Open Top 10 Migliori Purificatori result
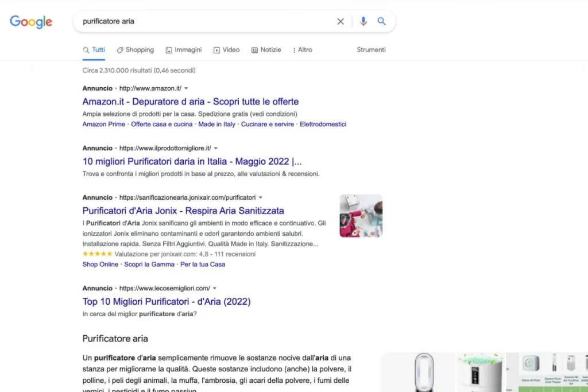 click(x=167, y=302)
